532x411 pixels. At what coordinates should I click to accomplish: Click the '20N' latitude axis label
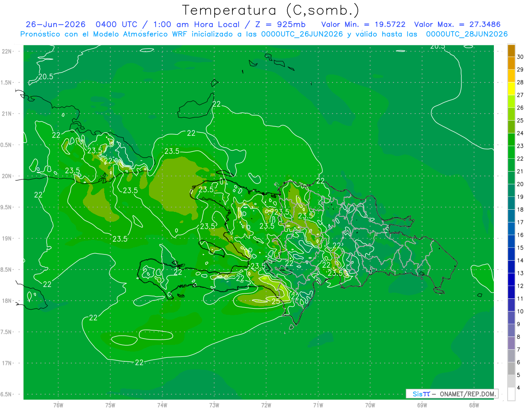(7, 176)
